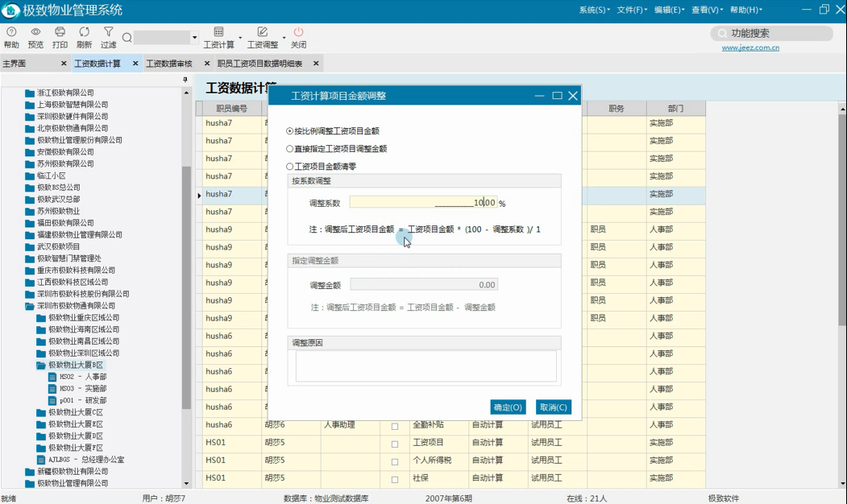Collapse the 极致物业大厦B区 tree folder

[x=41, y=365]
